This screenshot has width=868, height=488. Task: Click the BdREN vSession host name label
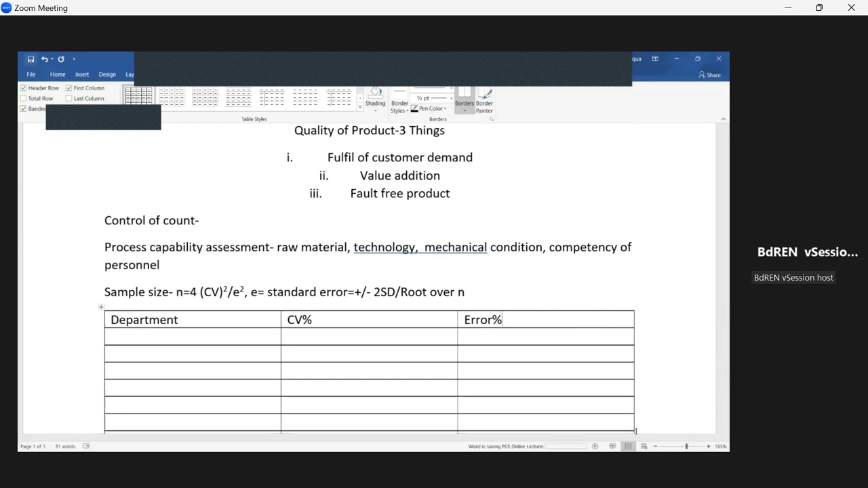[x=793, y=277]
